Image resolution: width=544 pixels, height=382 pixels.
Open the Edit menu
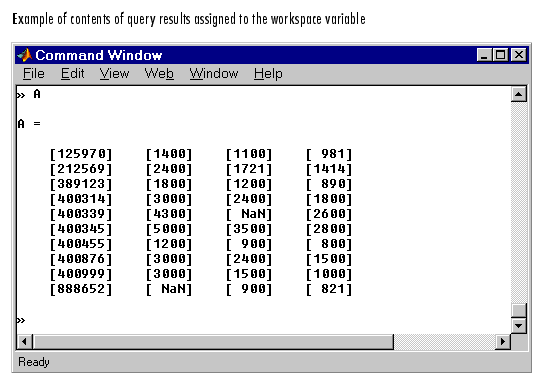tap(73, 74)
